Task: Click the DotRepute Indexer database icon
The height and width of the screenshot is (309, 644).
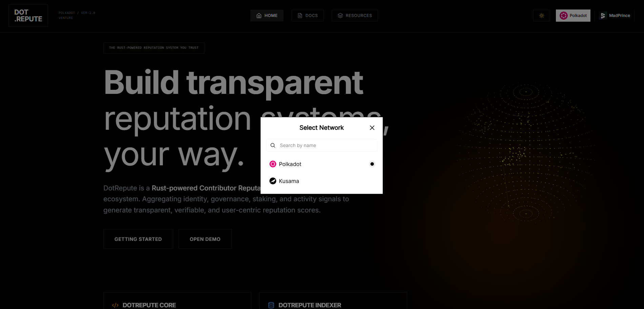Action: tap(271, 305)
